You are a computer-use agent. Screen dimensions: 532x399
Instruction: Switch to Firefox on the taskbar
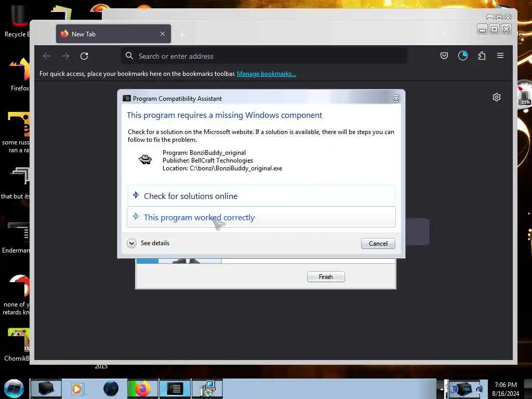point(143,389)
